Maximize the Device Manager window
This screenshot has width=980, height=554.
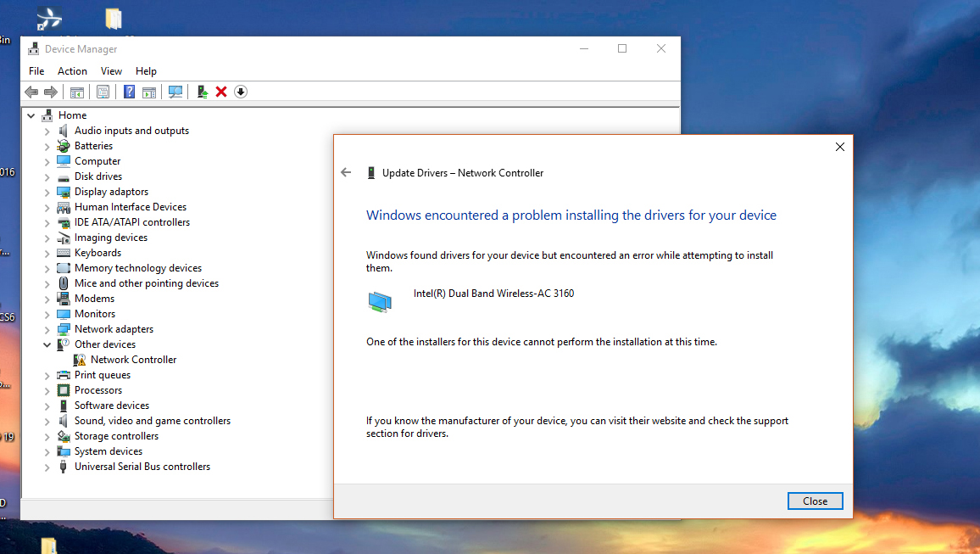(x=622, y=48)
